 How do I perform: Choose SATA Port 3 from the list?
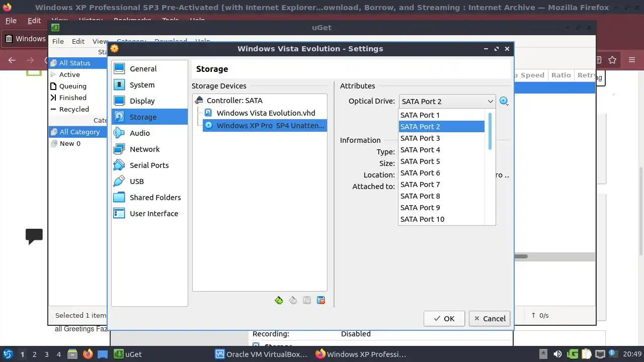(441, 138)
